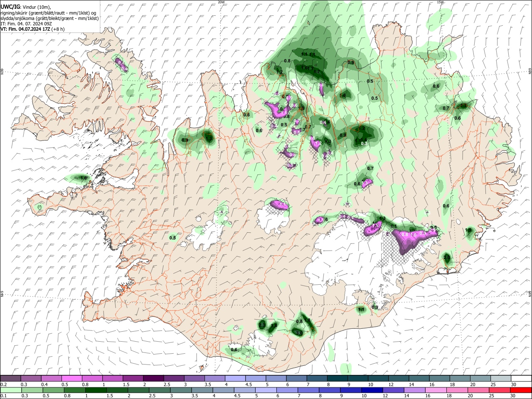Screen dimensions: 532x399
Task: Select the bright magenta 0.5 swatch in the snow scale
Action: pyautogui.click(x=72, y=379)
